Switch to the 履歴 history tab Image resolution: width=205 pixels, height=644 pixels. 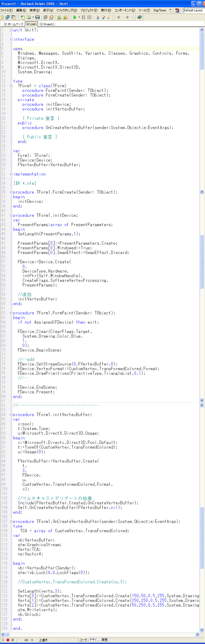pos(104,640)
